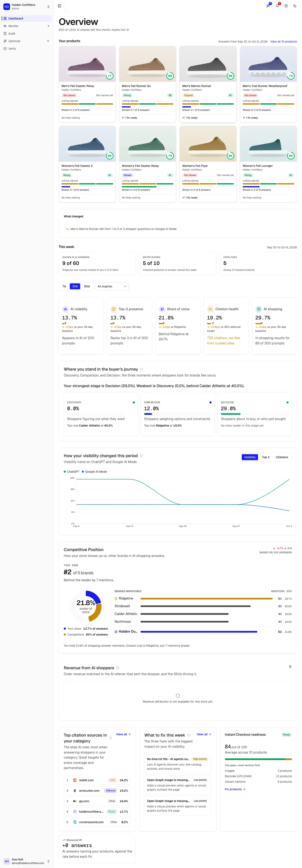Switch chart to Citations tab

[x=282, y=457]
